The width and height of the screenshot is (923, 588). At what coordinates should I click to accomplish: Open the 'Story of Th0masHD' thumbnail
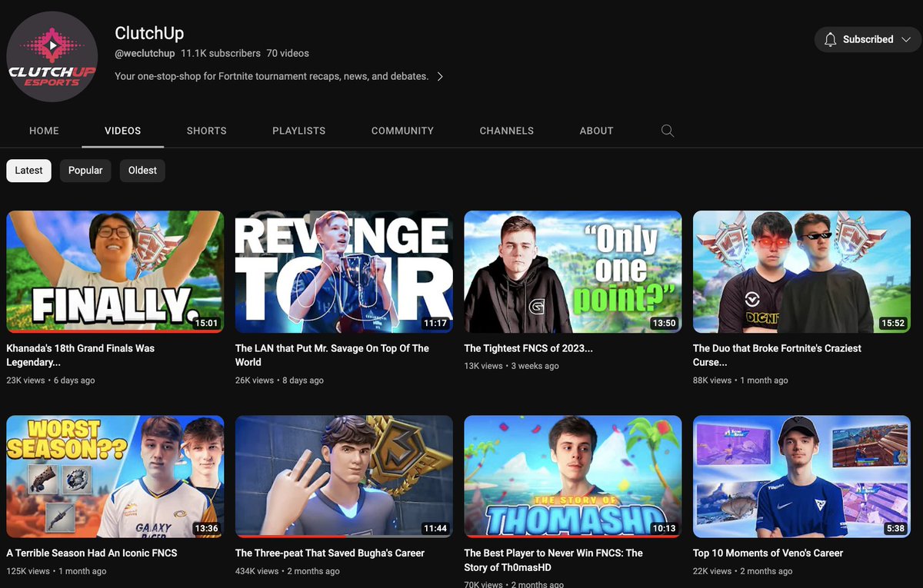click(x=573, y=477)
